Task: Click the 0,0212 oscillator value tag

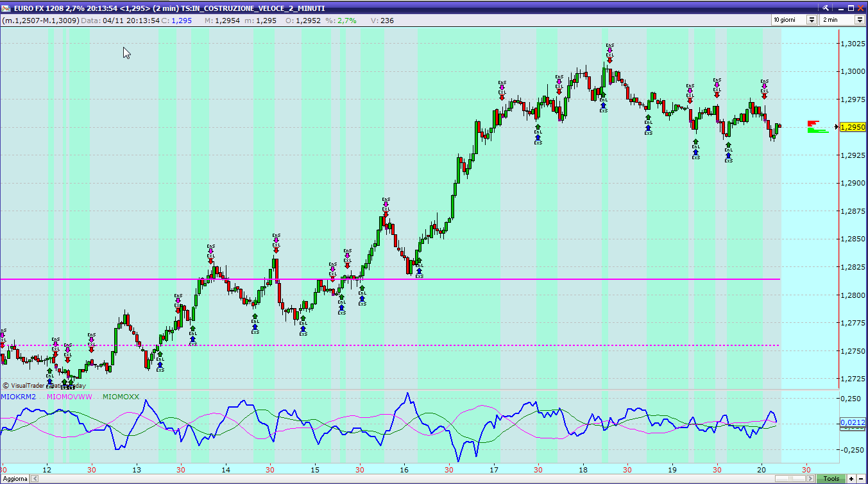Action: pos(853,422)
